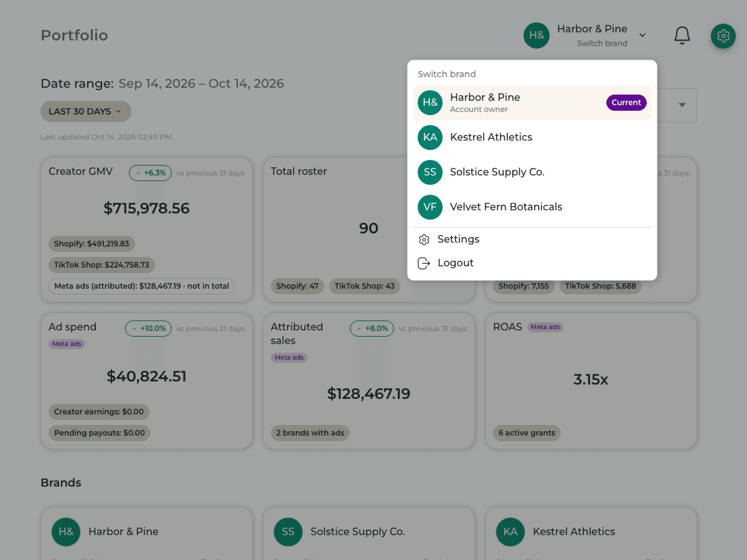Click the SS avatar in the Switch brand menu
This screenshot has height=560, width=747.
pyautogui.click(x=430, y=172)
